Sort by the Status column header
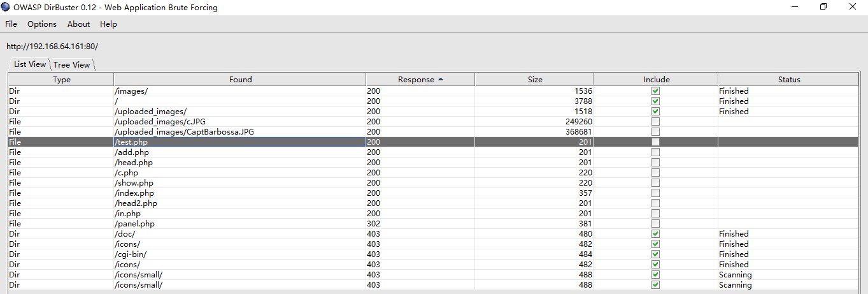The height and width of the screenshot is (294, 868). [x=788, y=80]
